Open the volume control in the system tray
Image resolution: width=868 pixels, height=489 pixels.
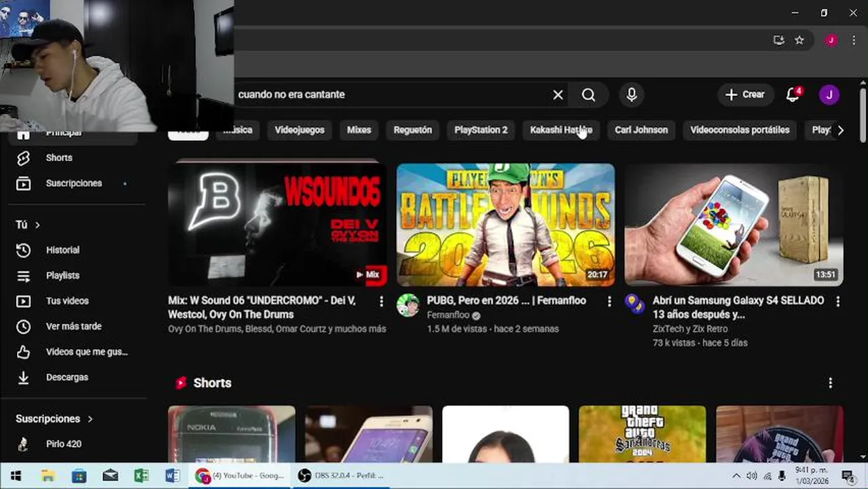[752, 476]
